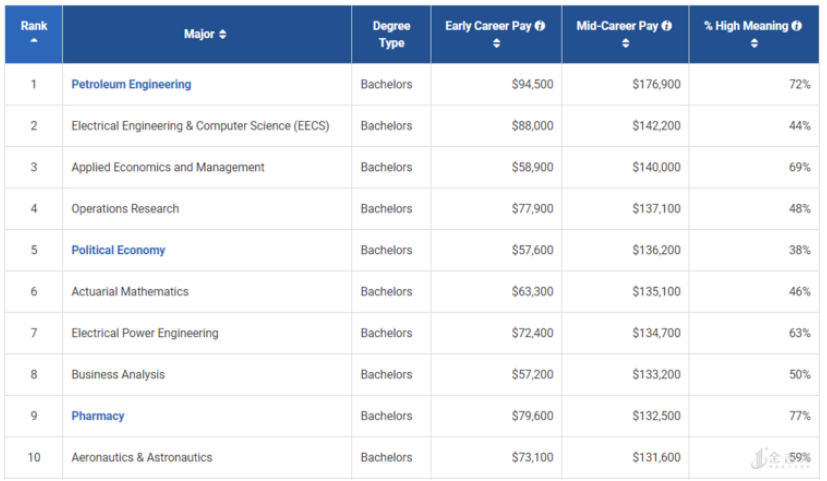The height and width of the screenshot is (481, 827).
Task: Click the Aeronautics & Astronautics major cell
Action: (142, 458)
